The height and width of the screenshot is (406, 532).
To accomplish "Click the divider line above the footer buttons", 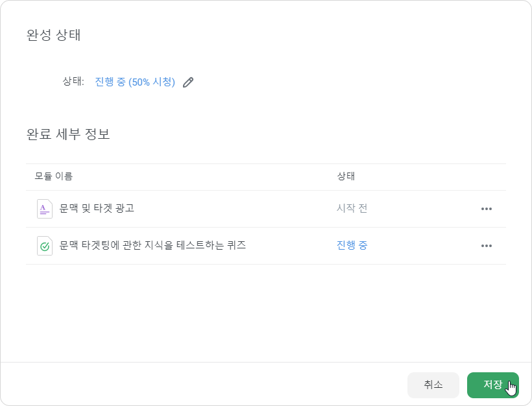I will (265, 363).
